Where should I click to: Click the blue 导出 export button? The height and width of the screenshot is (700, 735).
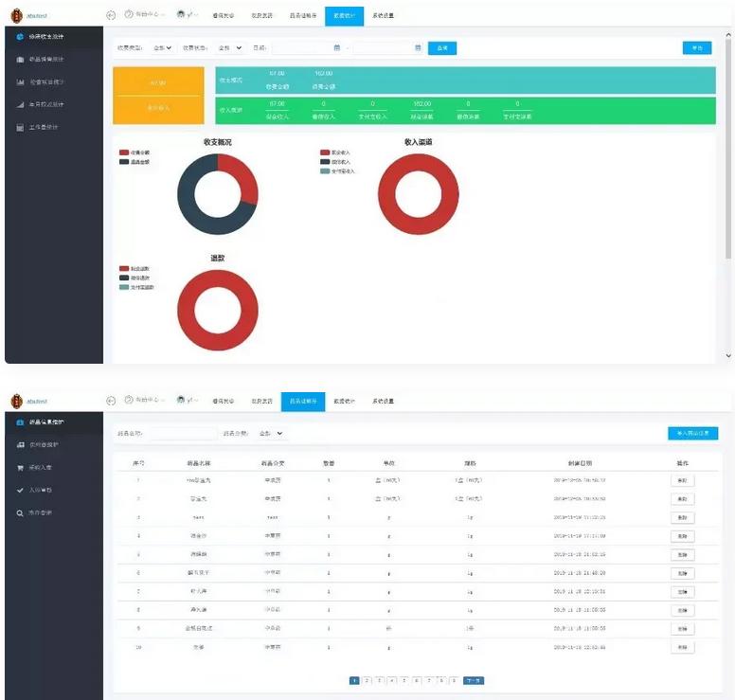coord(697,47)
